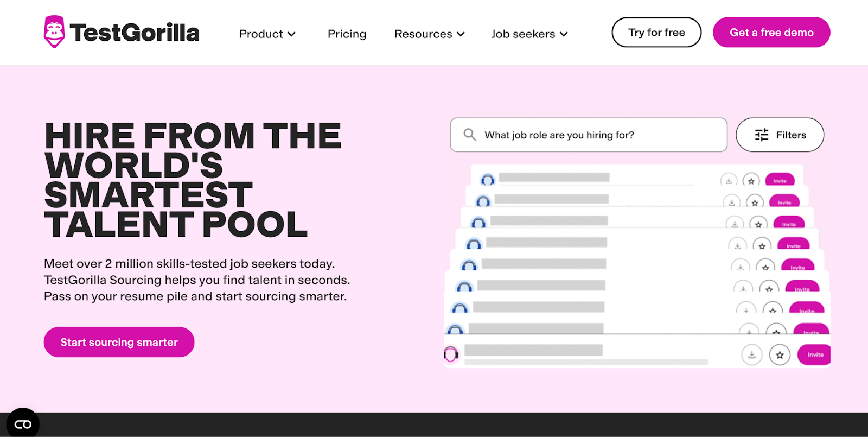Click the Get a free demo button
The height and width of the screenshot is (437, 868).
771,33
